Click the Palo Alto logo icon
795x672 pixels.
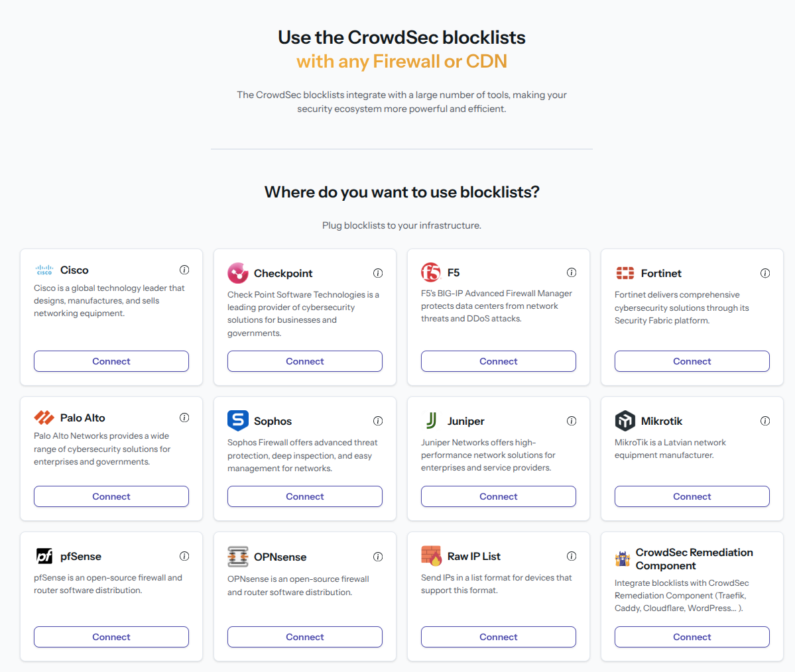(44, 417)
